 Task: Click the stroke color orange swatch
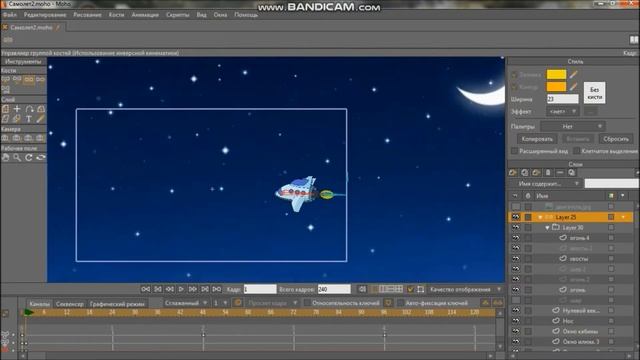coord(556,87)
